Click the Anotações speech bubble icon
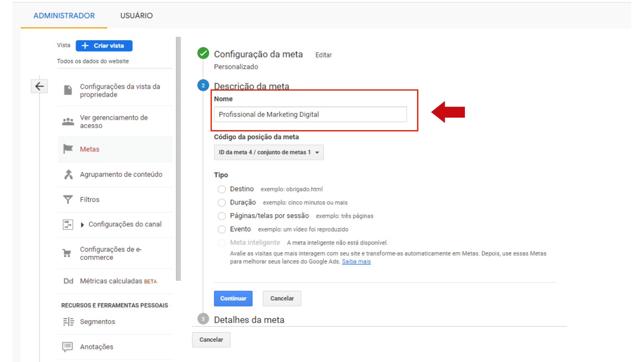 [67, 347]
